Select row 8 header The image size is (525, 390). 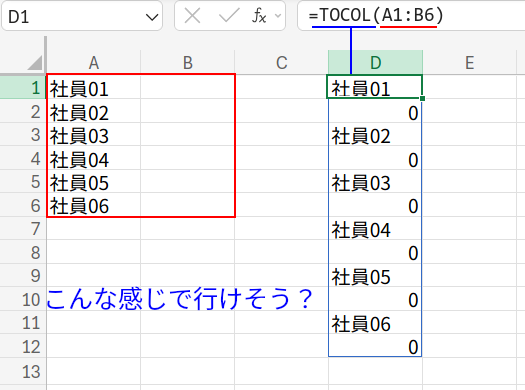point(23,252)
